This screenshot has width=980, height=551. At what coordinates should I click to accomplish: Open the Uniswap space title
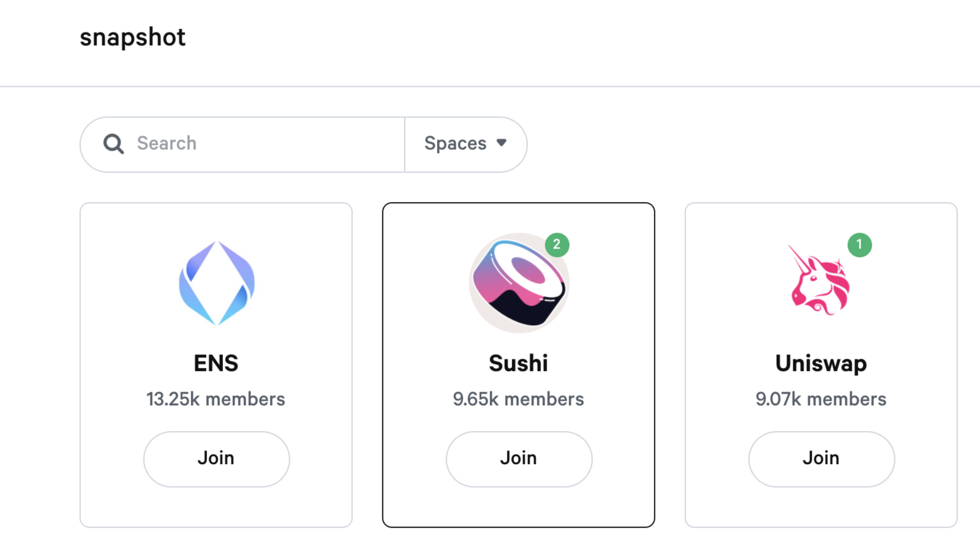pyautogui.click(x=821, y=363)
